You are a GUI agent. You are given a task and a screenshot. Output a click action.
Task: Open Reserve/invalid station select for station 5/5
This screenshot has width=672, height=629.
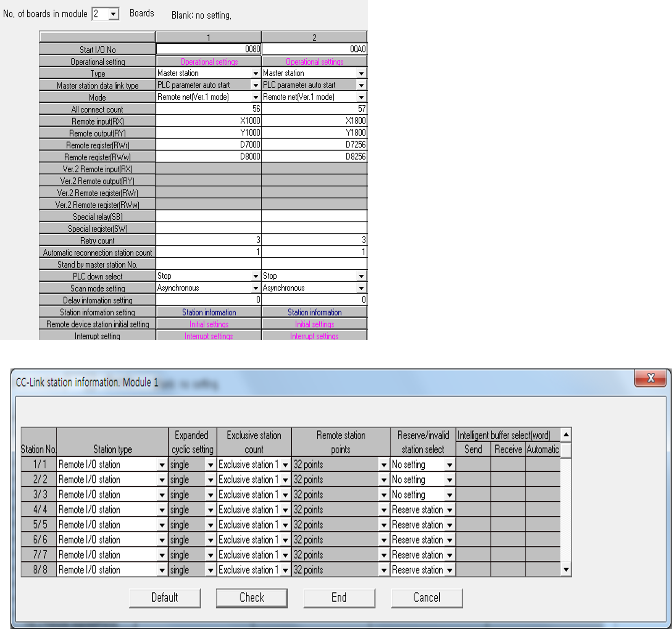click(x=450, y=525)
